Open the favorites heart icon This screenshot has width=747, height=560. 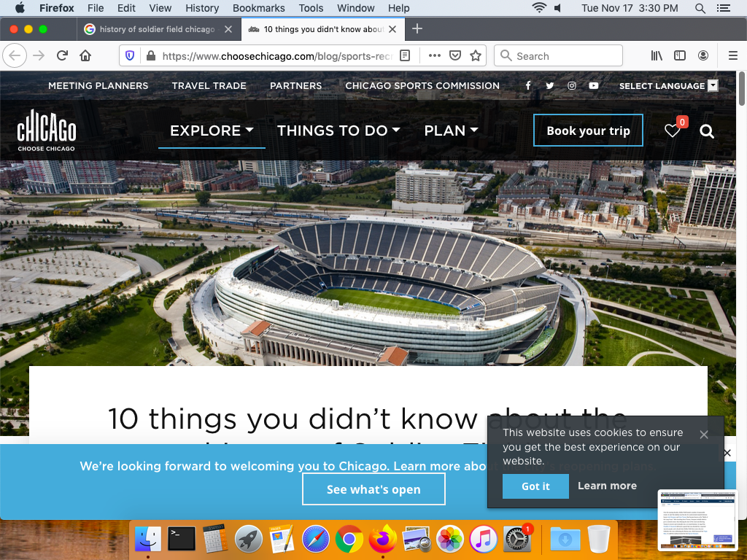point(672,131)
